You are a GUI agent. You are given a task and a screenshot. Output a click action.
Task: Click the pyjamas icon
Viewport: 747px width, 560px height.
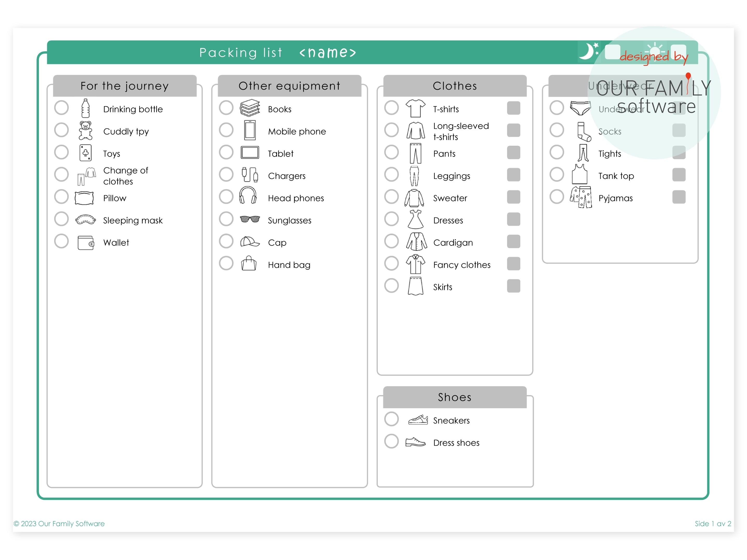coord(581,197)
